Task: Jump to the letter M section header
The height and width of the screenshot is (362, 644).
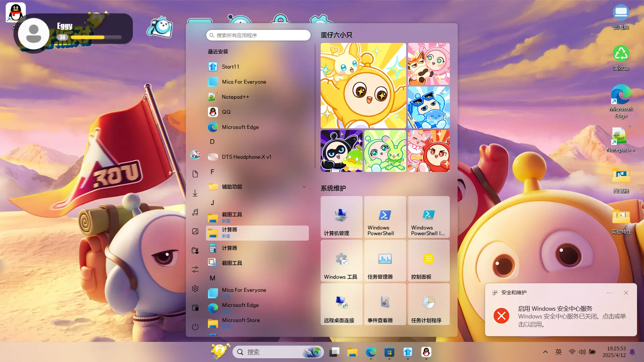Action: coord(212,278)
